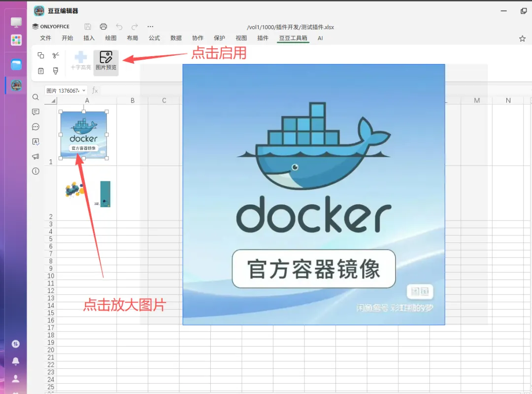Select column C header
The width and height of the screenshot is (532, 394).
164,101
